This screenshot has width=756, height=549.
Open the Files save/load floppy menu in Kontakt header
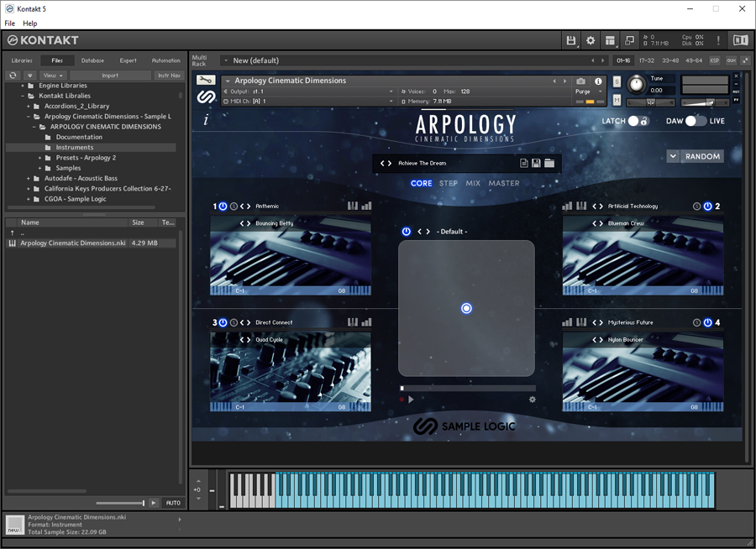(571, 40)
